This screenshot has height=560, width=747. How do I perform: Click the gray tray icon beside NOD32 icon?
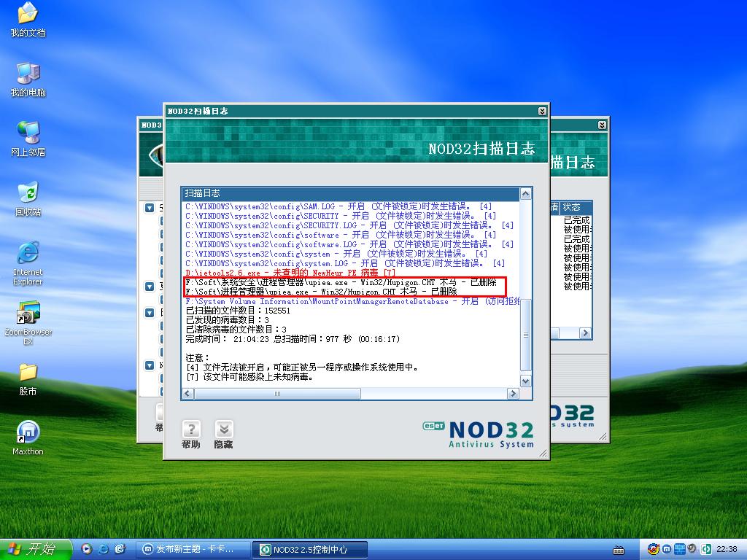pyautogui.click(x=692, y=548)
